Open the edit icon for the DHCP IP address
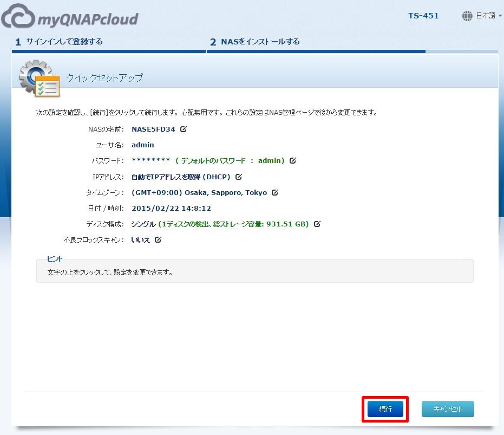This screenshot has width=504, height=435. tap(239, 177)
